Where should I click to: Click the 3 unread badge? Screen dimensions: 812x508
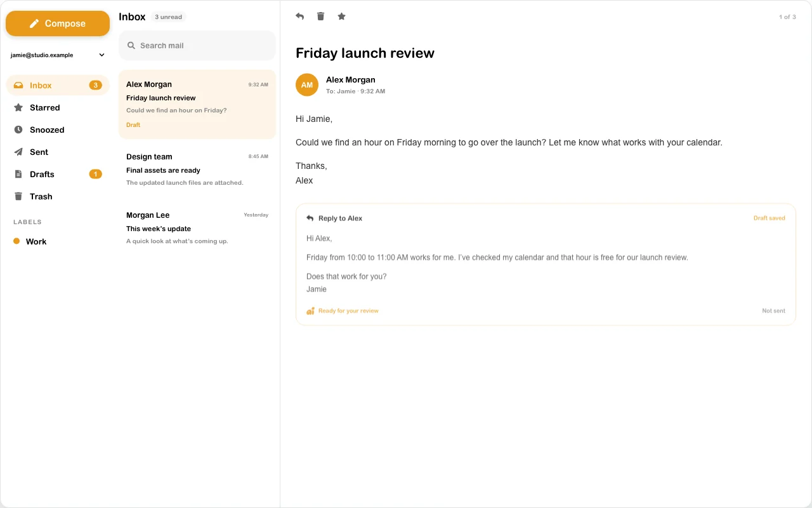pos(168,17)
